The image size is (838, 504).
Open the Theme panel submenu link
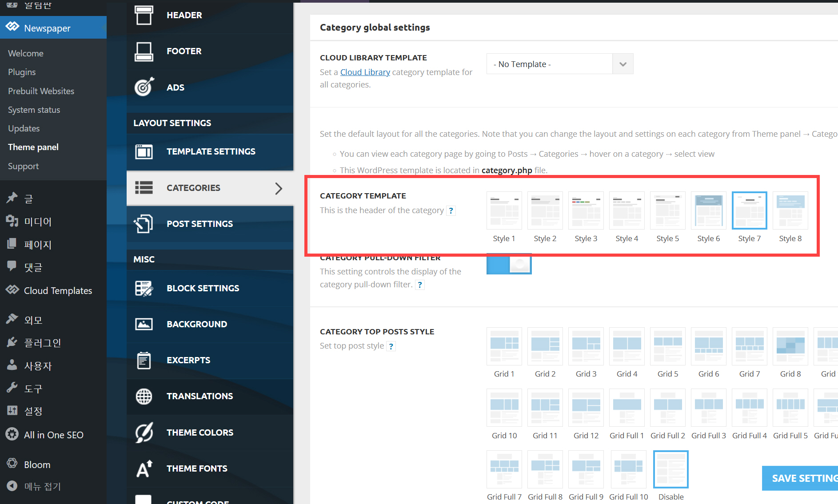tap(33, 147)
